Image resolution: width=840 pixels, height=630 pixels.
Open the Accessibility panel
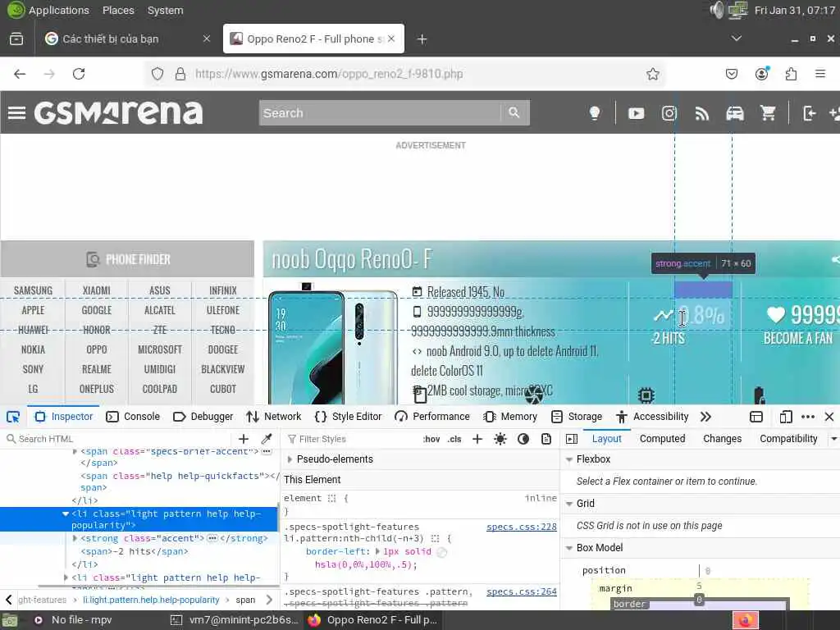(x=652, y=417)
